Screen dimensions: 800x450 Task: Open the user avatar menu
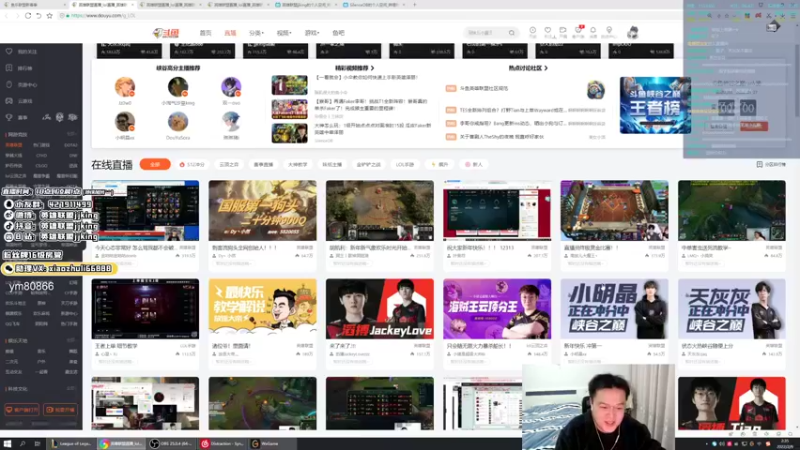click(x=633, y=33)
